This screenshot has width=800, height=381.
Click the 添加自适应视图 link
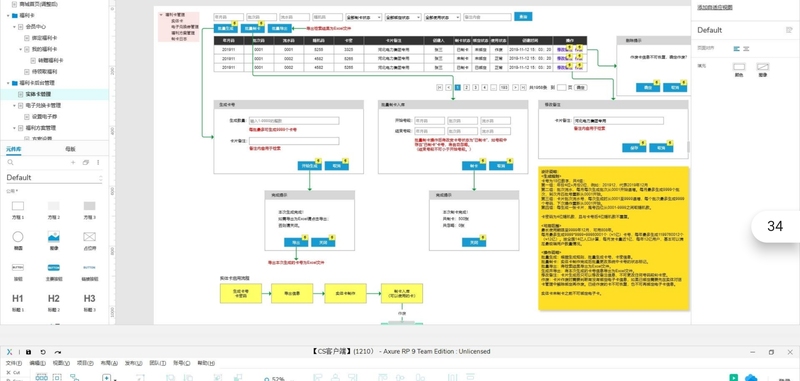(x=715, y=7)
